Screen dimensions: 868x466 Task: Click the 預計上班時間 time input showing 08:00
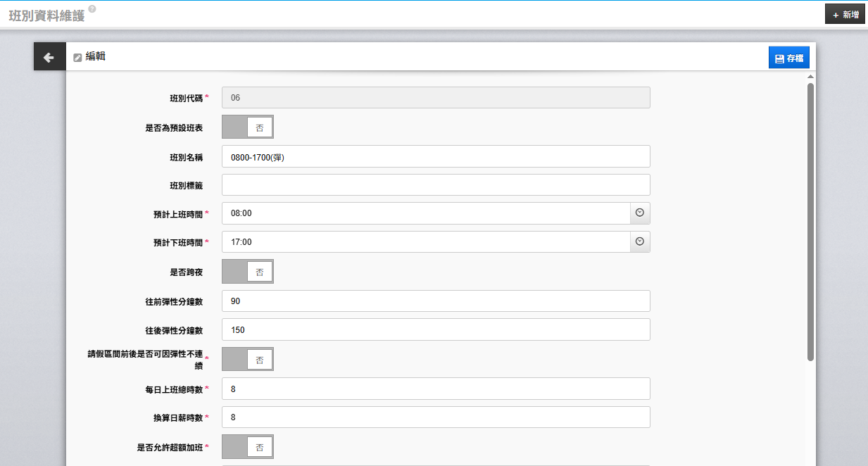point(425,213)
